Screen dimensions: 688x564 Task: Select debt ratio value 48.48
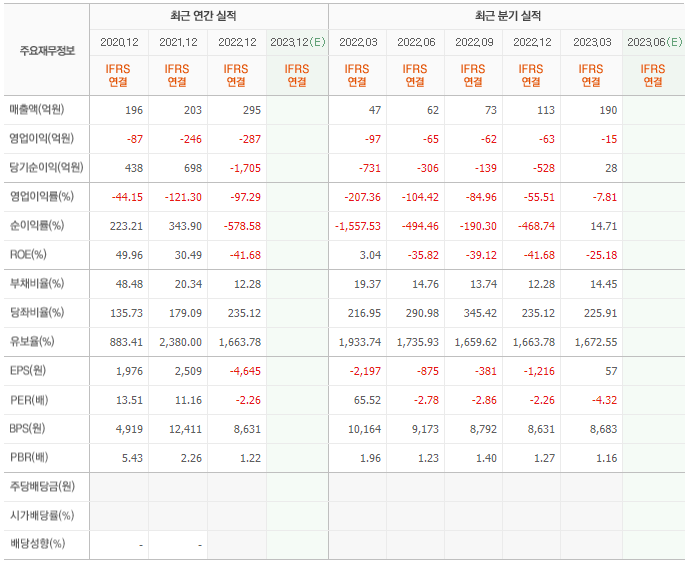129,284
